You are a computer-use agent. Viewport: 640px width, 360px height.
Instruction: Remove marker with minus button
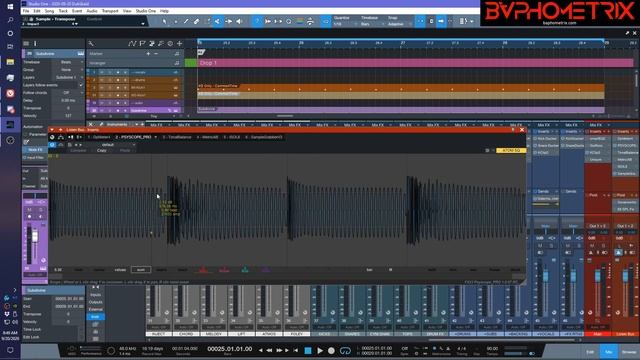156,53
